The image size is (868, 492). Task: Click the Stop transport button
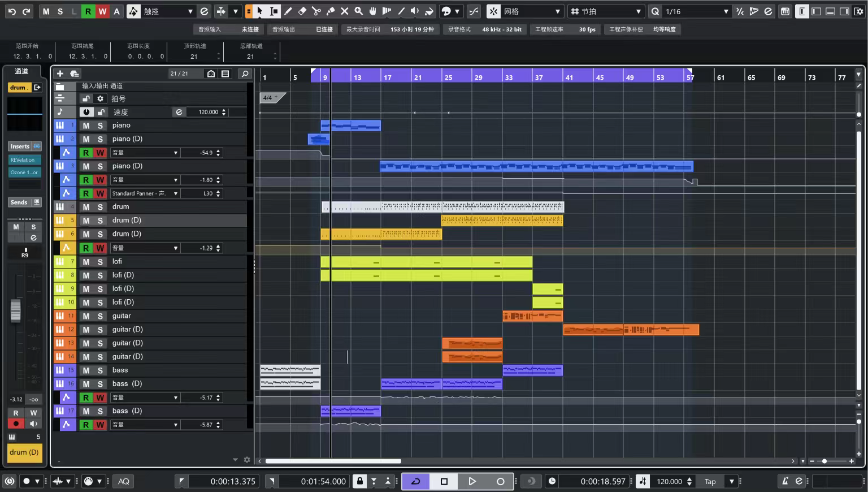(x=444, y=481)
